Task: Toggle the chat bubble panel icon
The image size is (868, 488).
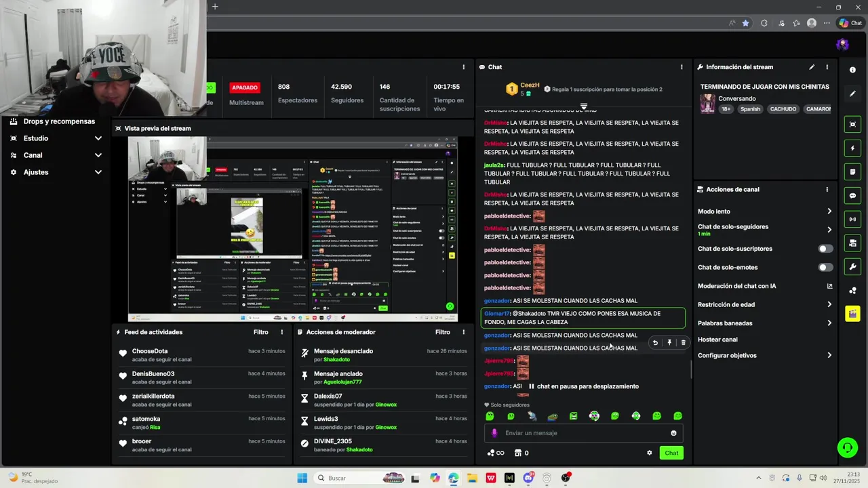Action: point(852,195)
